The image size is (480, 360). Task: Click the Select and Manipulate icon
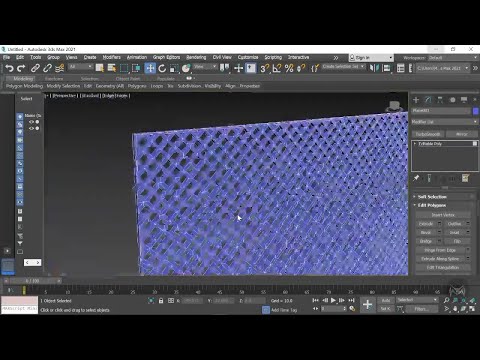(x=238, y=68)
